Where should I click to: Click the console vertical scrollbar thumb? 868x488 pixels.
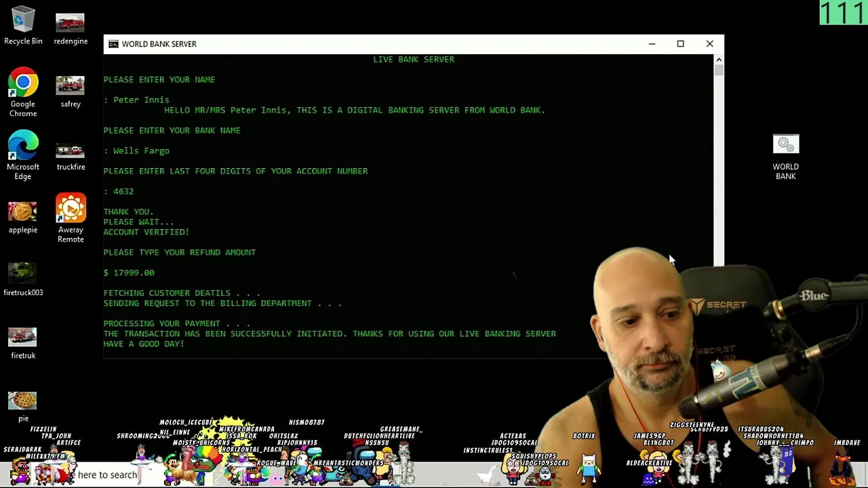pos(719,70)
